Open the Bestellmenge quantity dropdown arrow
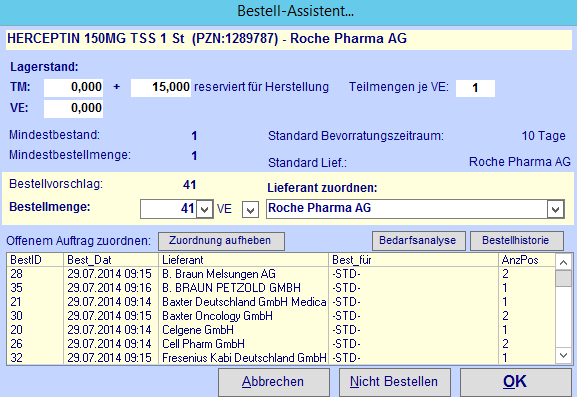This screenshot has height=397, width=577. click(205, 210)
